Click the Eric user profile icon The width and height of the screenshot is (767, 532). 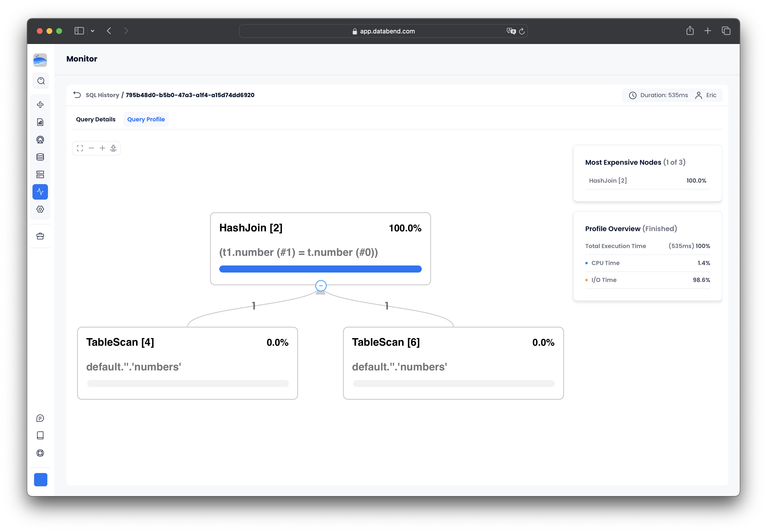[x=698, y=95]
